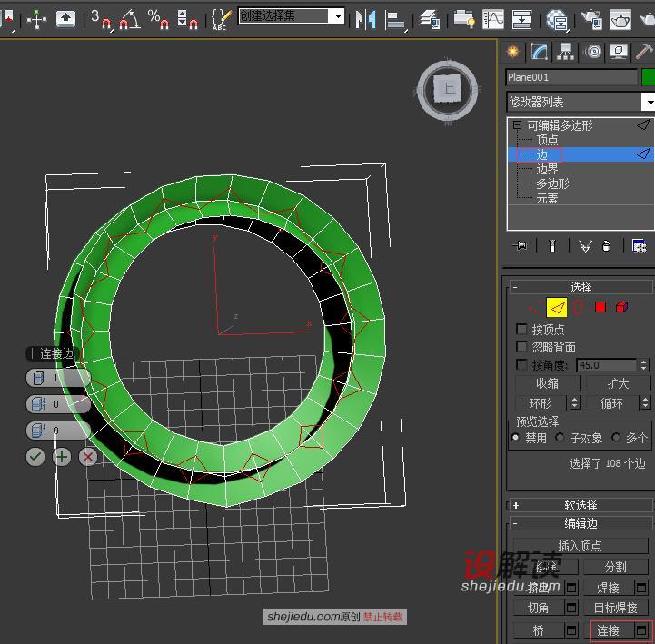
Task: Open the Schematic View icon
Action: [x=521, y=19]
